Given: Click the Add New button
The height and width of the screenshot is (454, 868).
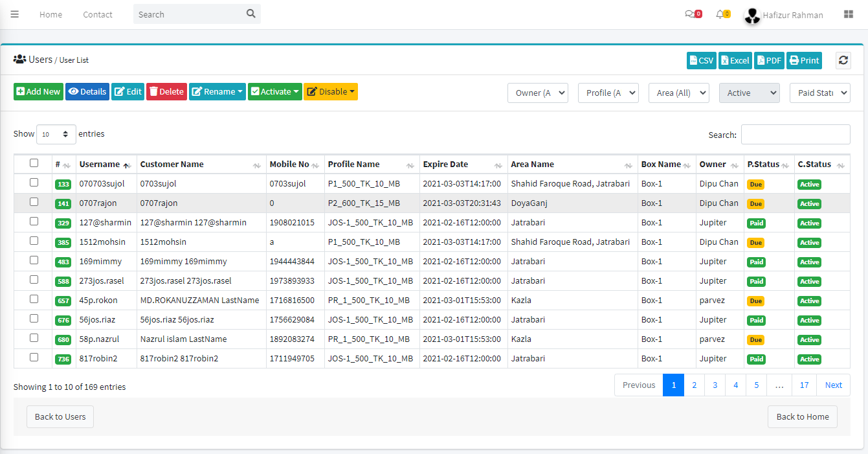Looking at the screenshot, I should point(38,92).
